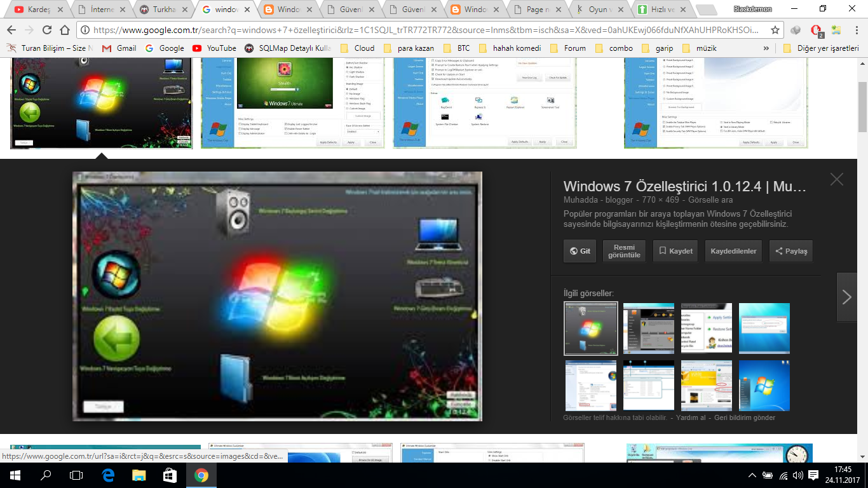Select the related thumbnail showing "Apply Setting"
Viewport: 868px width, 488px height.
click(x=706, y=328)
